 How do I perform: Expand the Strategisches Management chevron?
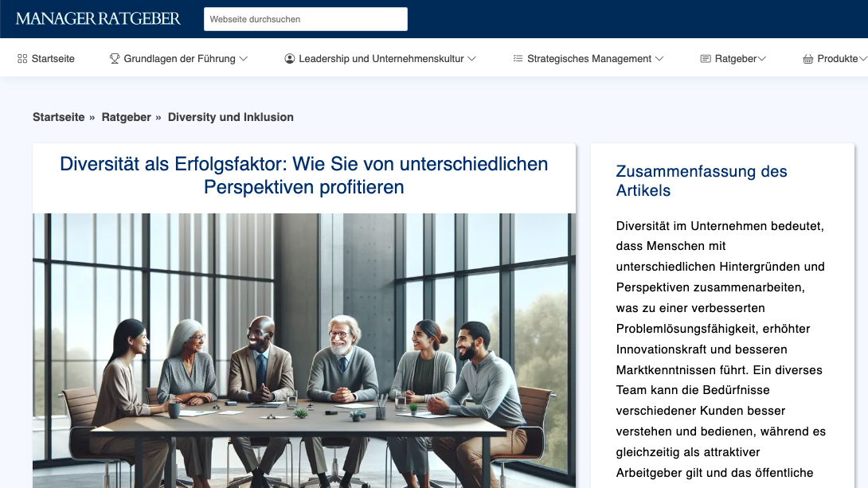pos(659,59)
